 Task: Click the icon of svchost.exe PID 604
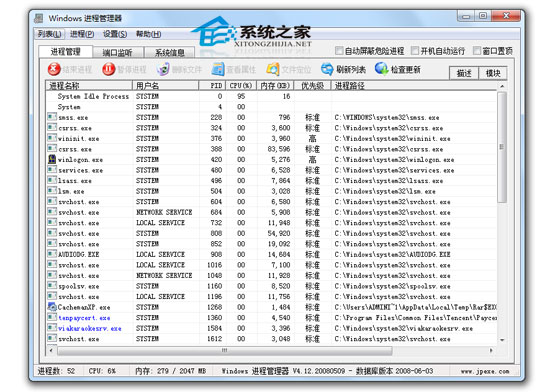point(52,201)
